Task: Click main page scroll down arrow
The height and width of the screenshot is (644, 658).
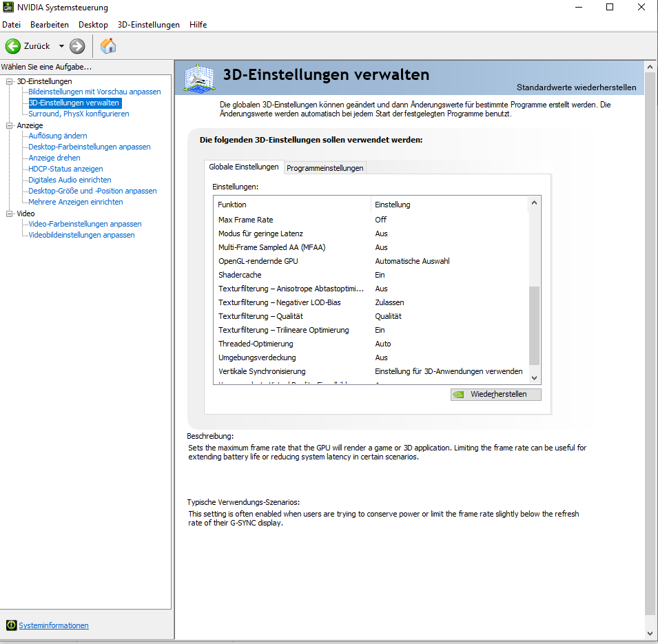Action: (650, 634)
